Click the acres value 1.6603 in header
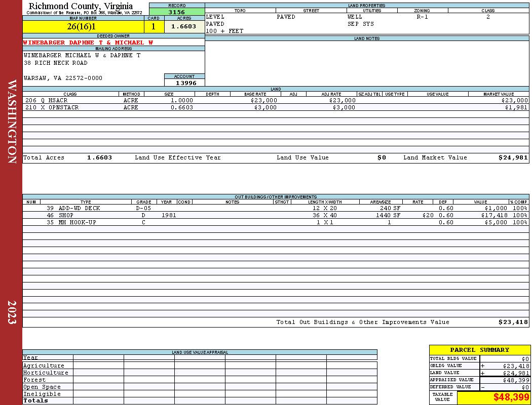This screenshot has width=532, height=405. (183, 26)
